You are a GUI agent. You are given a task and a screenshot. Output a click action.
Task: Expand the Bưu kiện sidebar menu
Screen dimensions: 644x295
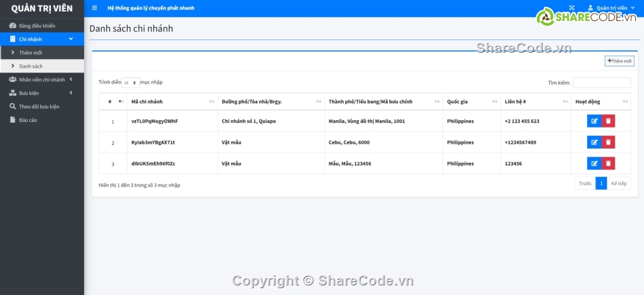coord(42,93)
